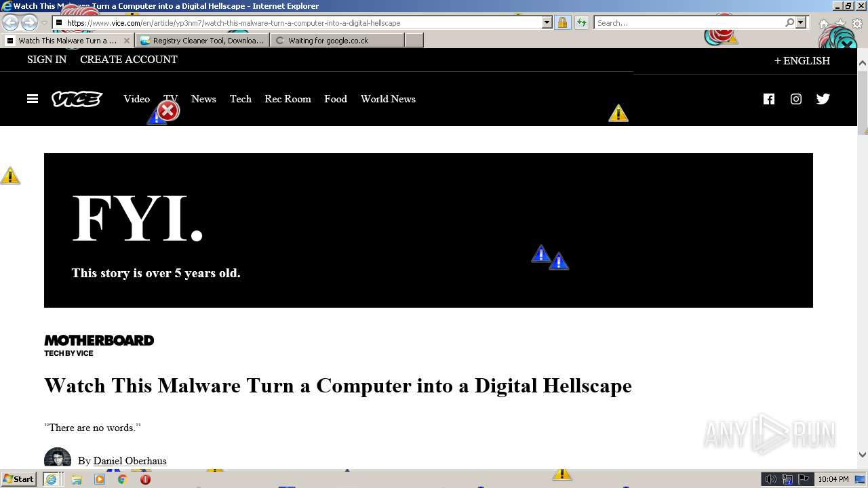Viewport: 868px width, 488px height.
Task: Click the yellow warning icon in the nav bar
Action: tap(618, 113)
